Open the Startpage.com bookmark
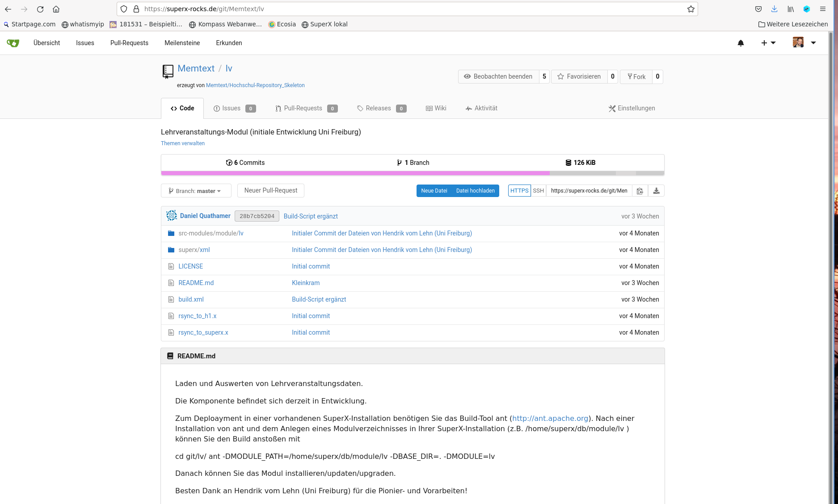This screenshot has height=504, width=838. coord(30,24)
